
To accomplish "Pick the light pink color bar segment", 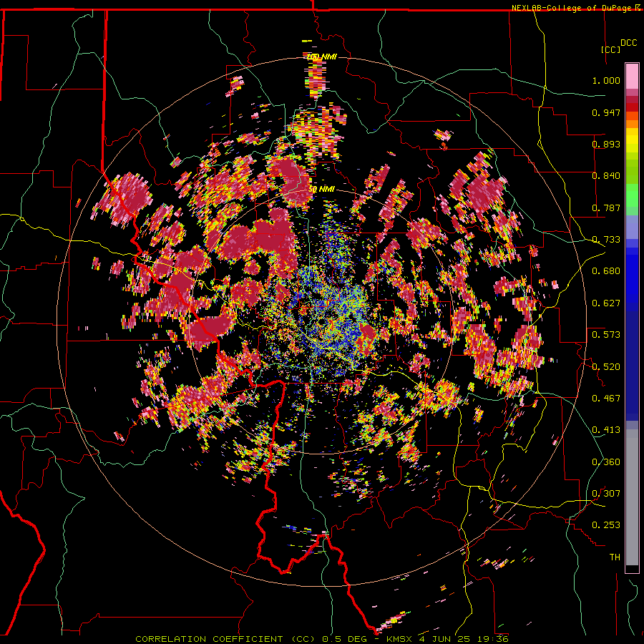I will point(632,76).
